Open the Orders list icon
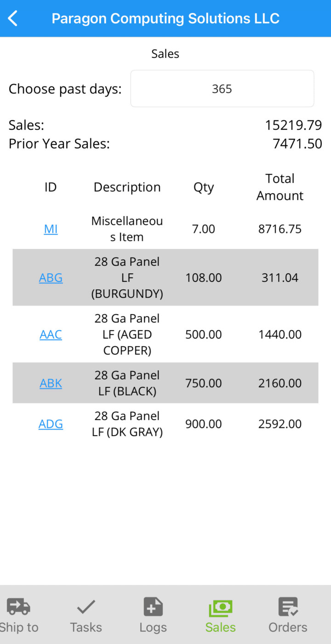The image size is (331, 644). [x=288, y=607]
